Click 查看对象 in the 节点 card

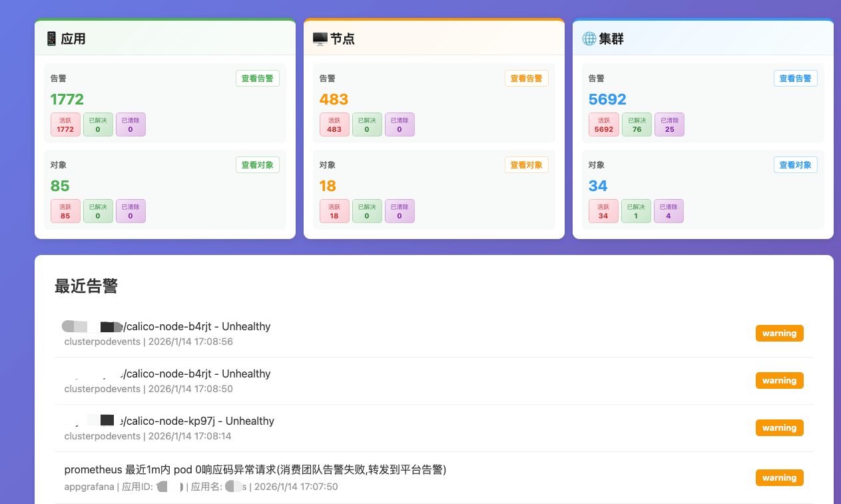[526, 165]
